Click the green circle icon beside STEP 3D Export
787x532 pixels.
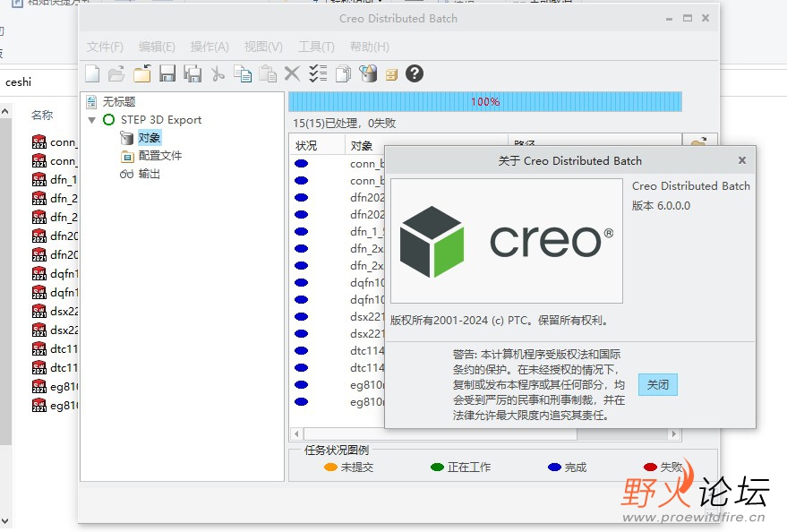click(109, 120)
